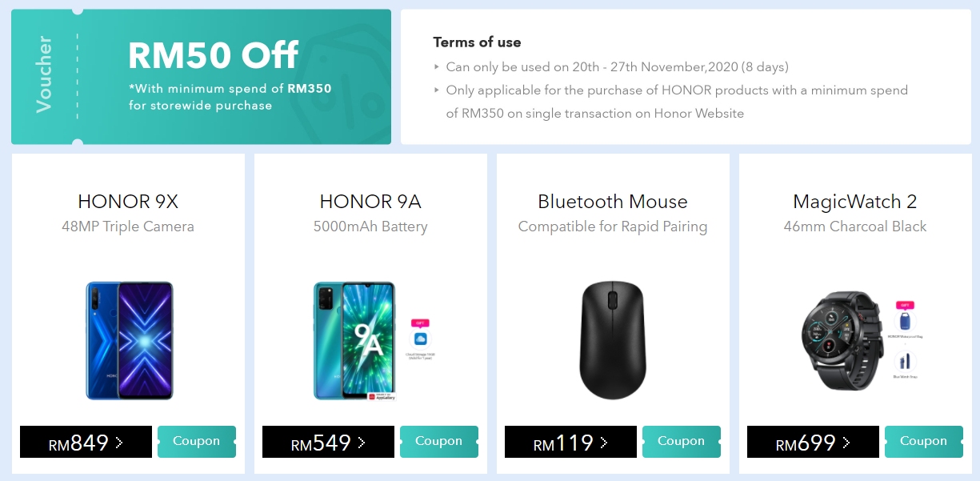Claim the Coupon for HONOR 9X
Screen dimensions: 980x481
(x=197, y=442)
